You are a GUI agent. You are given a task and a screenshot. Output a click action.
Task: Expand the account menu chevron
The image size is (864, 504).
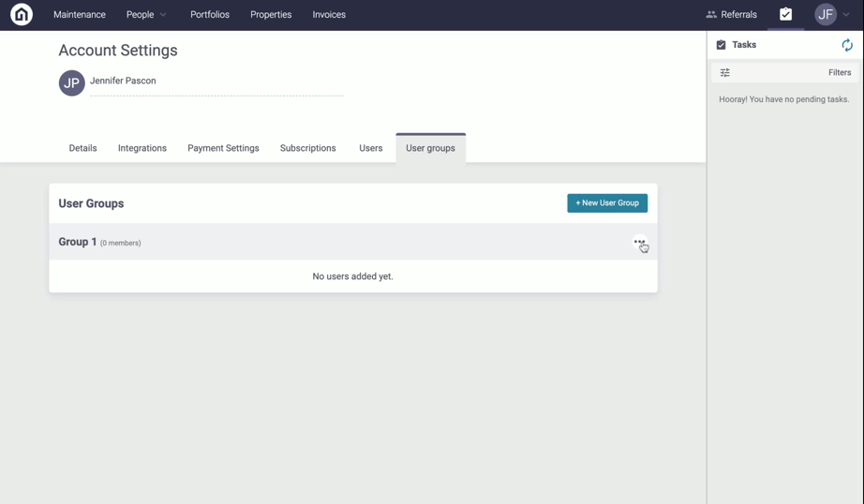pyautogui.click(x=846, y=15)
